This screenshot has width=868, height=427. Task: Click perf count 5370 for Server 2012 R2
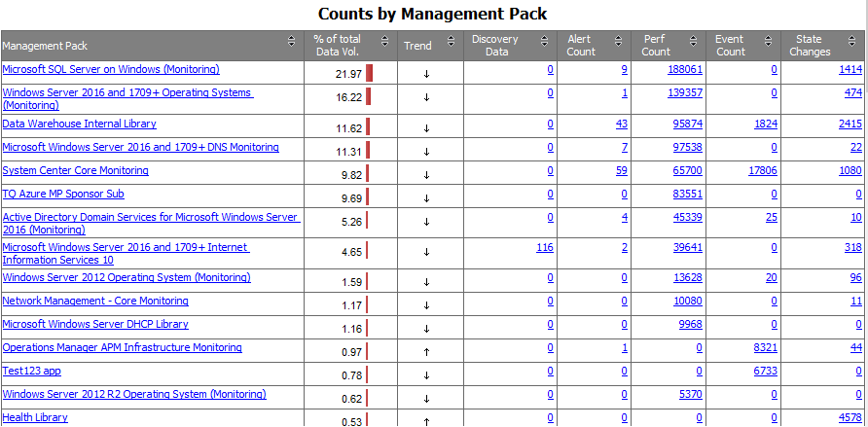[x=691, y=394]
